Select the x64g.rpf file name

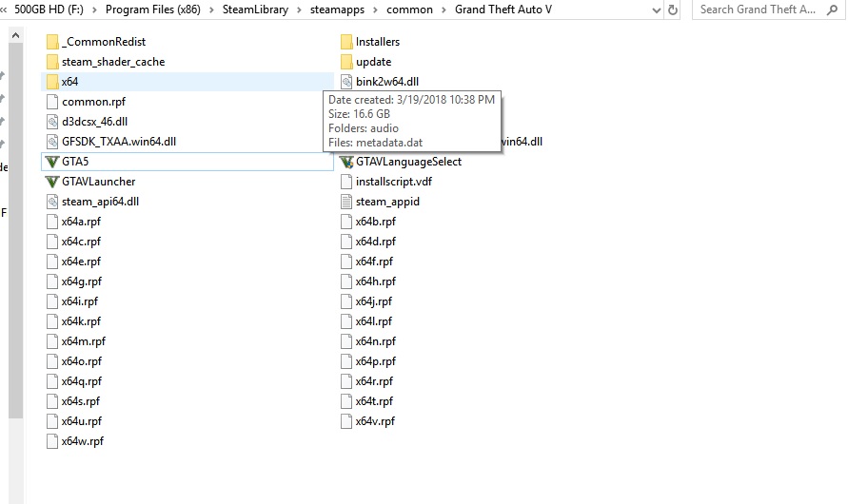[x=82, y=281]
